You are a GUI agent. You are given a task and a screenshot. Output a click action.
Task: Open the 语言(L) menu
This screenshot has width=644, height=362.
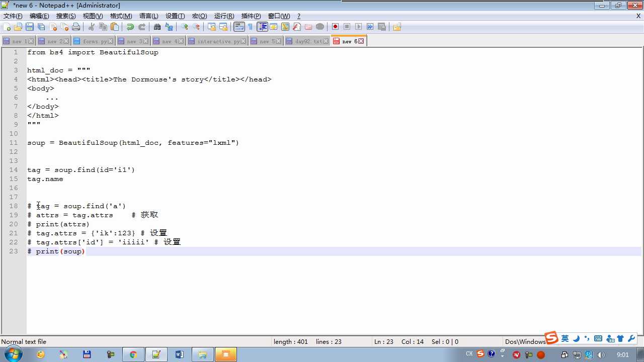[x=148, y=16]
